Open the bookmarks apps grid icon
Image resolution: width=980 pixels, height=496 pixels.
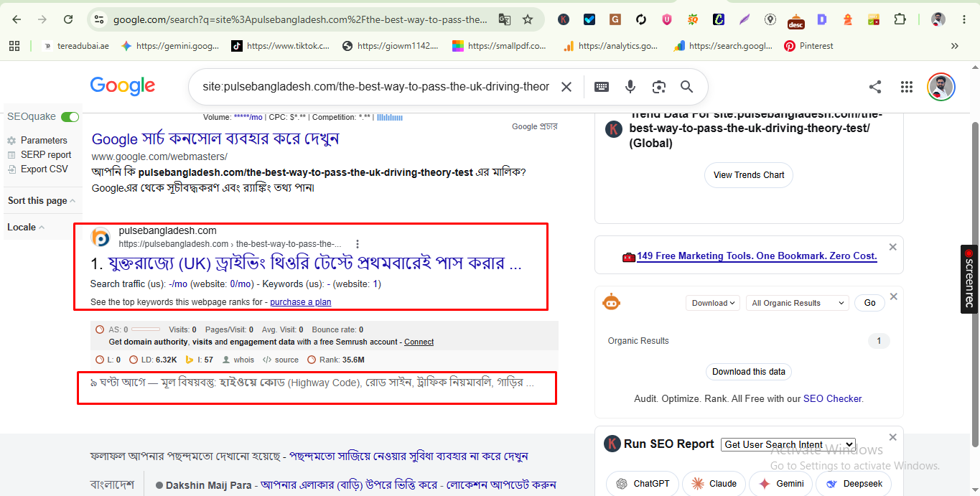click(14, 46)
